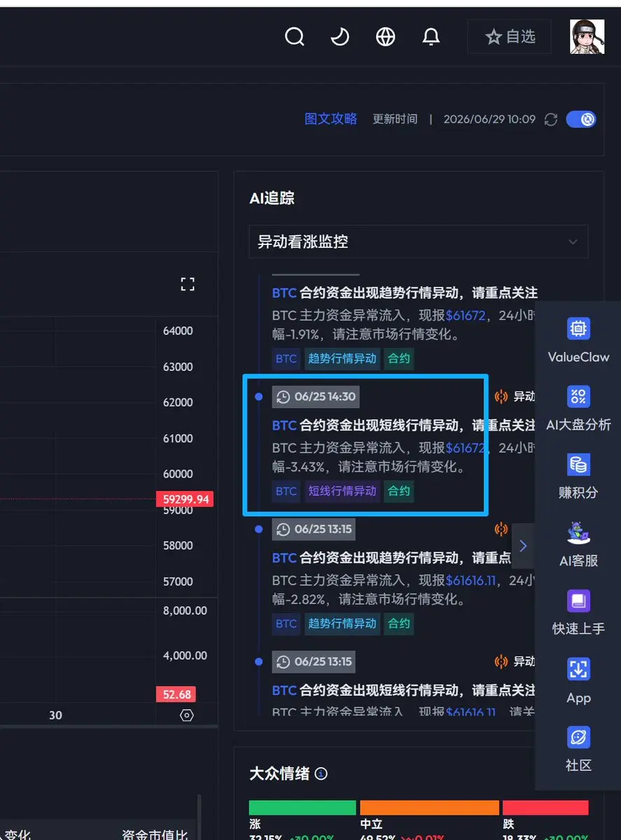Open 社区 community item
This screenshot has height=840, width=621.
578,748
